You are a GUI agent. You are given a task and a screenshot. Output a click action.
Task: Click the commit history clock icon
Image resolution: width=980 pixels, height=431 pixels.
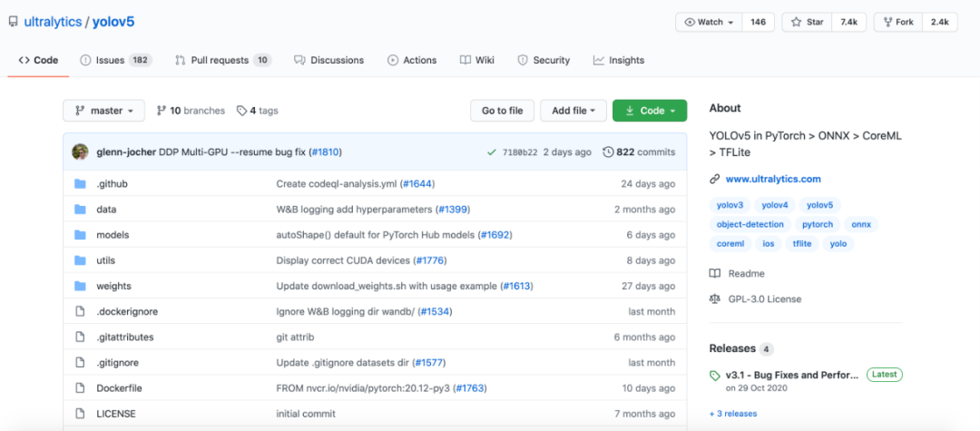point(608,152)
